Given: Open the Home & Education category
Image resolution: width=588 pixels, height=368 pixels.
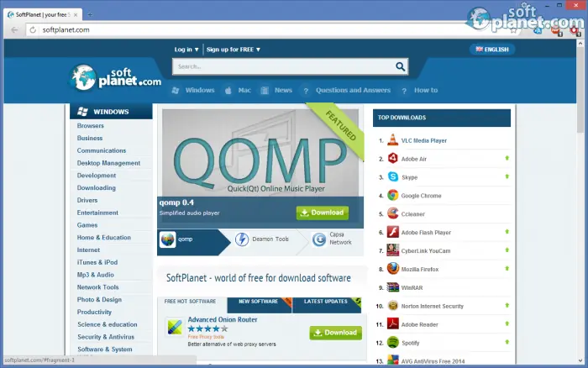Looking at the screenshot, I should [104, 238].
